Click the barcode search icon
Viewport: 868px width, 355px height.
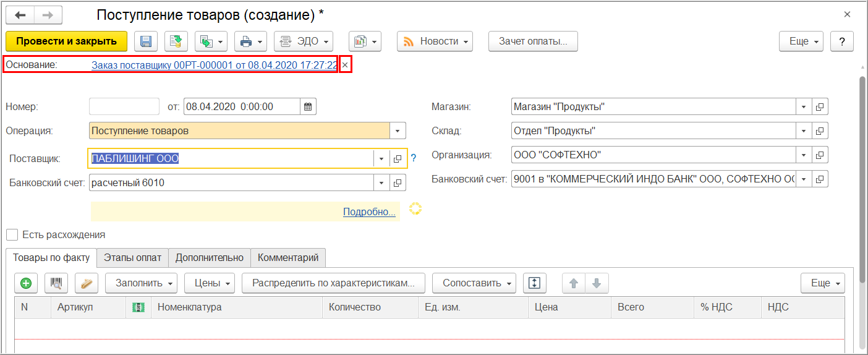pyautogui.click(x=56, y=283)
